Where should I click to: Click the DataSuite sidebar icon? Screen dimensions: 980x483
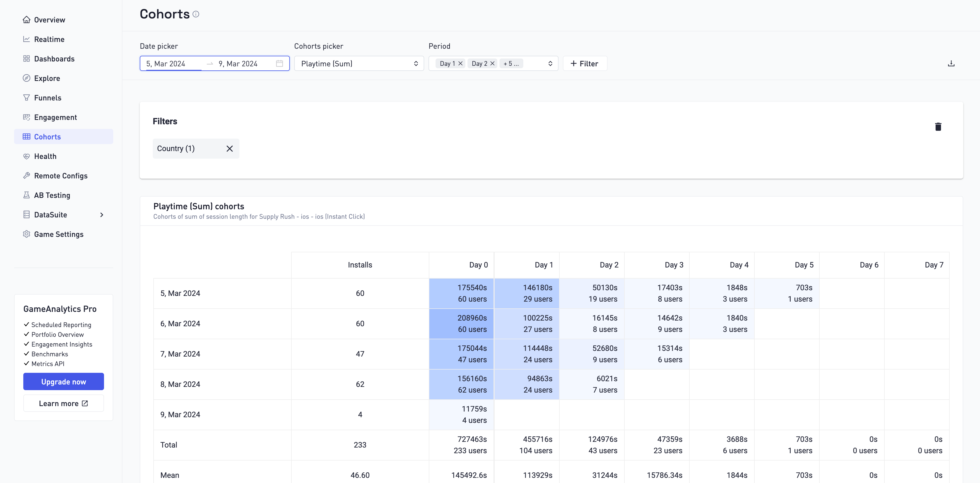pyautogui.click(x=26, y=214)
